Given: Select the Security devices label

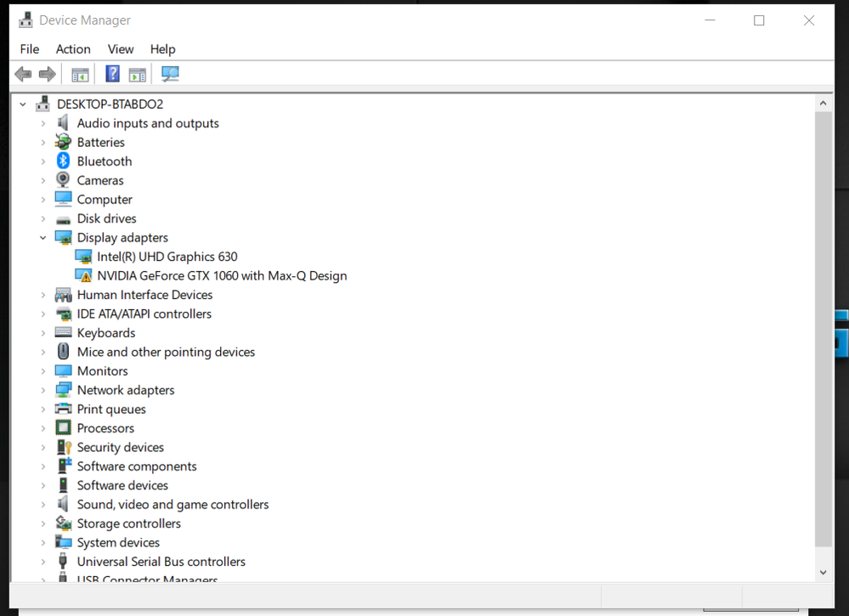Looking at the screenshot, I should click(x=120, y=447).
